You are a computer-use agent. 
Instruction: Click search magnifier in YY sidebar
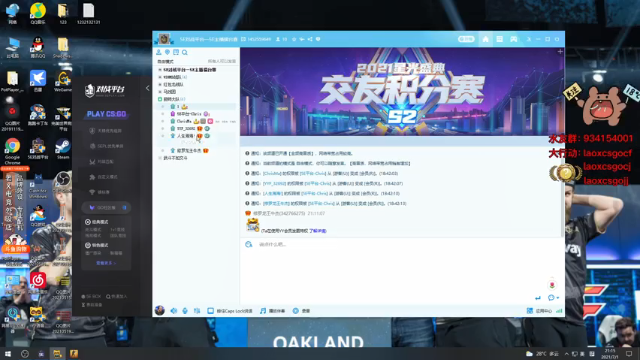[x=185, y=52]
